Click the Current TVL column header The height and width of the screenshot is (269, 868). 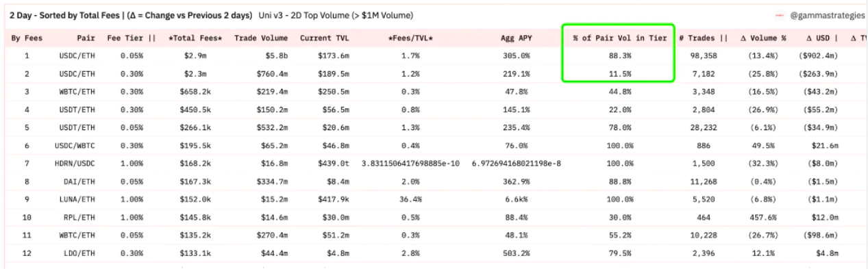tap(325, 38)
